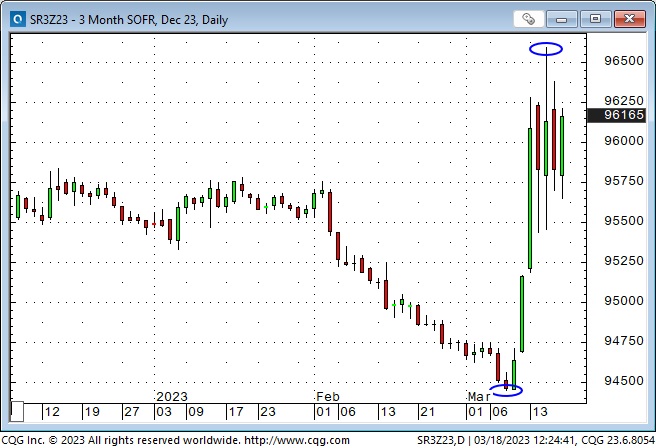Screen dimensions: 656x448
Task: Click the small white box at time axis start
Action: (17, 412)
